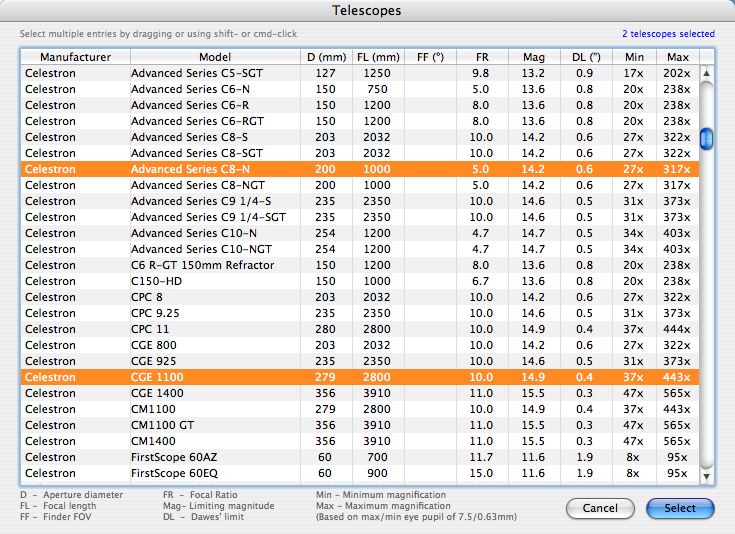
Task: Select the Advanced Series C10-N row
Action: (x=360, y=233)
